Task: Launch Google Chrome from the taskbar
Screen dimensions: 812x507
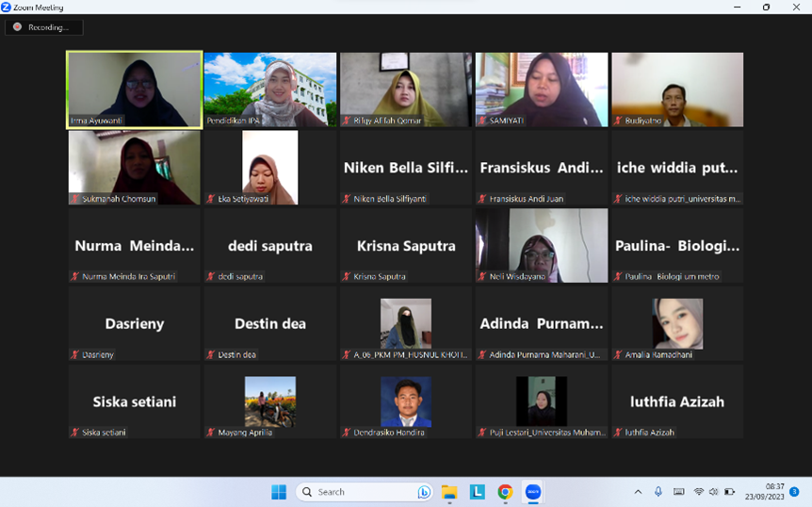Action: coord(505,492)
